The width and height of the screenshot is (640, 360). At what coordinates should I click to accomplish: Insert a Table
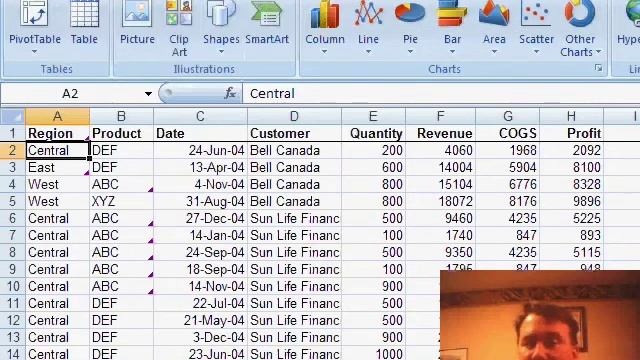pos(84,22)
